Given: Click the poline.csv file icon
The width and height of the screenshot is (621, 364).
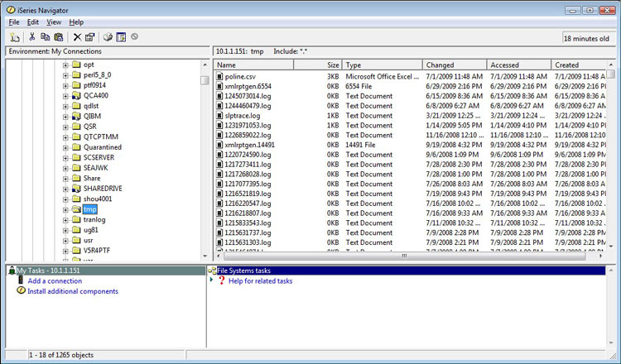Looking at the screenshot, I should [219, 76].
